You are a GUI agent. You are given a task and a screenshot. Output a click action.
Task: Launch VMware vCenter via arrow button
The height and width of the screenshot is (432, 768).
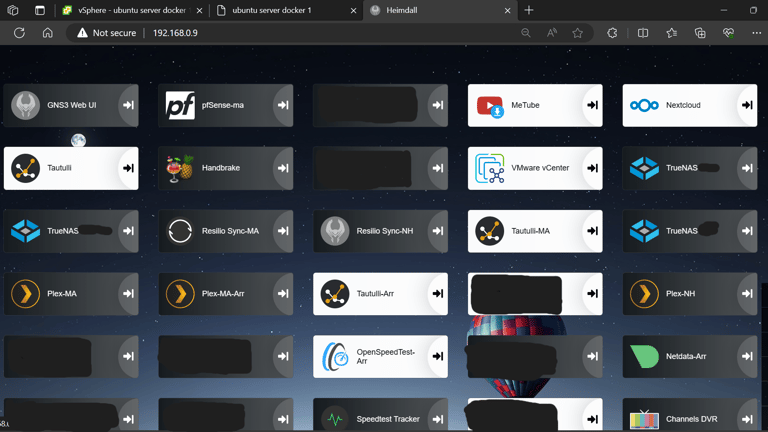pos(593,168)
